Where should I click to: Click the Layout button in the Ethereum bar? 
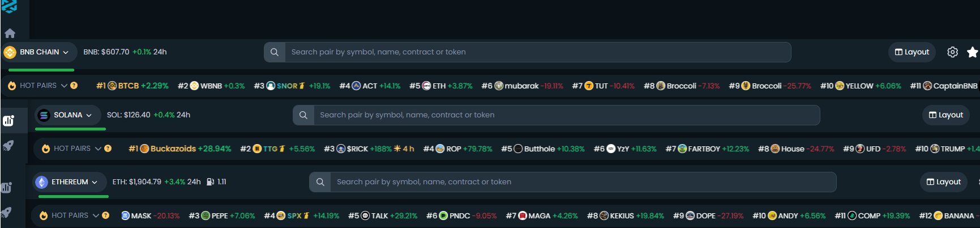[x=944, y=182]
